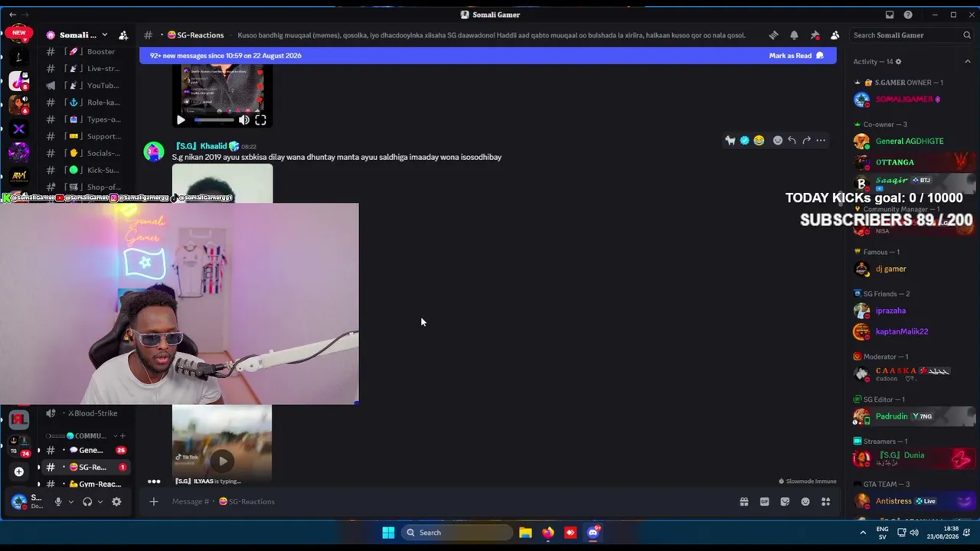Open Padrudin member profile
The image size is (980, 551).
coord(914,416)
